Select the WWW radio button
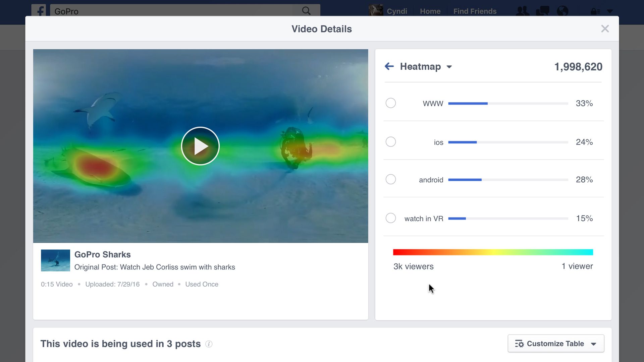The height and width of the screenshot is (362, 644). pyautogui.click(x=390, y=103)
